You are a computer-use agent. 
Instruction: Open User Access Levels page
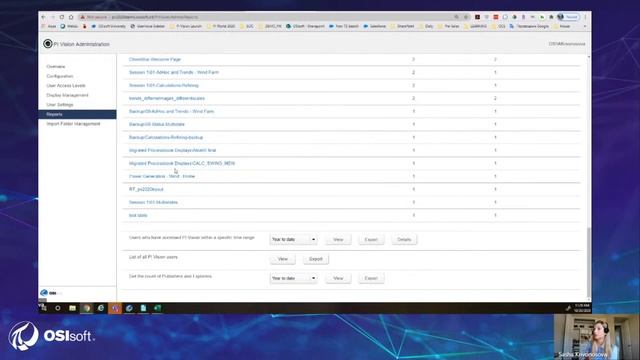[x=66, y=86]
